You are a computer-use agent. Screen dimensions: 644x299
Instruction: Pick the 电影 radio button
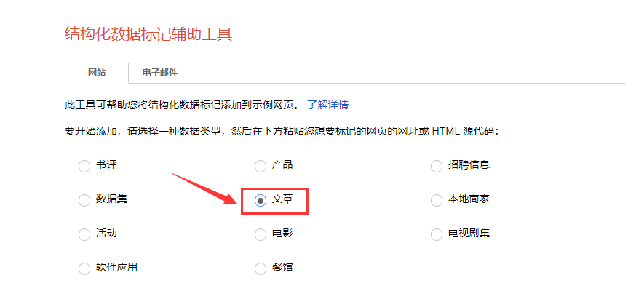(261, 234)
